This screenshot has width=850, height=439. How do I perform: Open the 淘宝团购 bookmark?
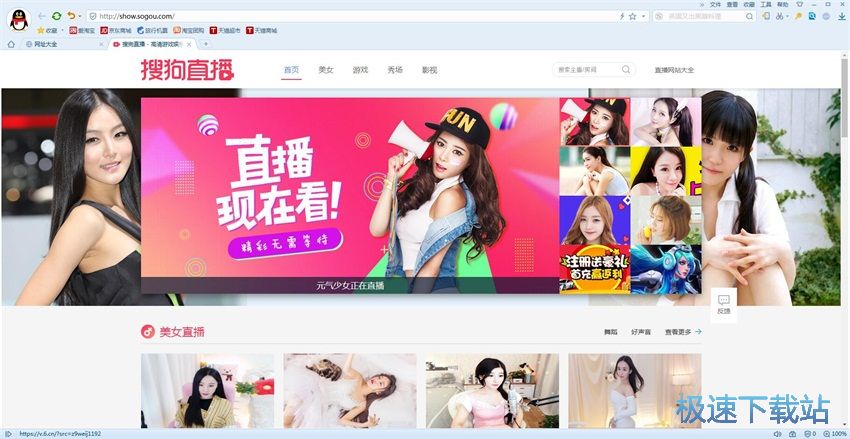[189, 30]
